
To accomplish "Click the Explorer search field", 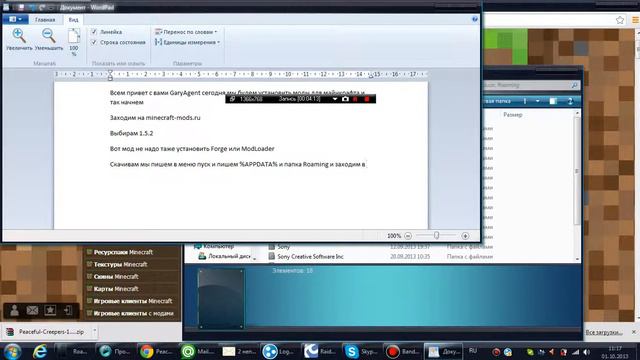I will [531, 85].
